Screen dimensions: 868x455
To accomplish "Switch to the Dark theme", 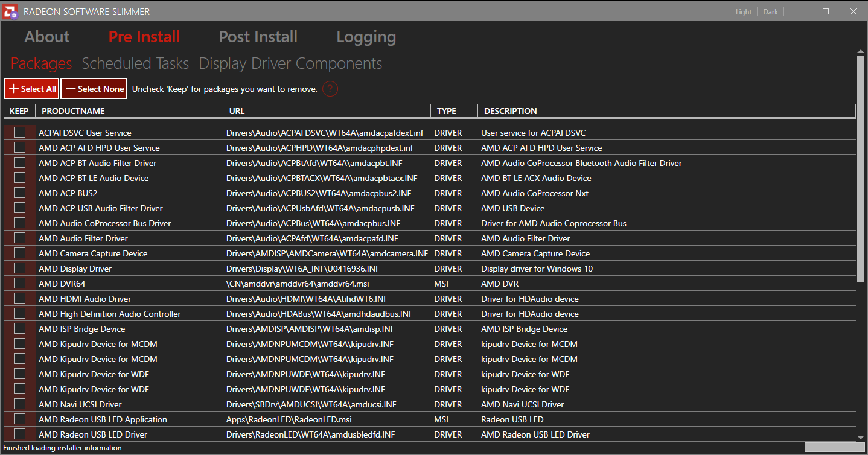I will (x=771, y=12).
